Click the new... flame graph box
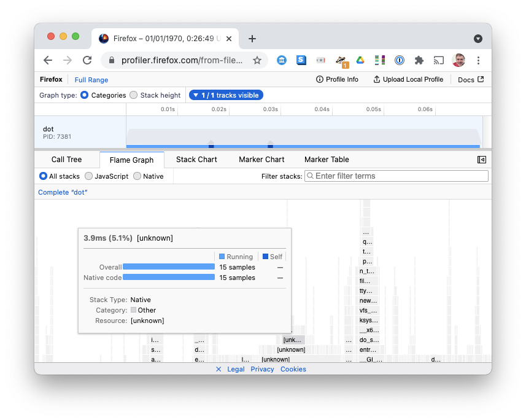 pos(368,301)
